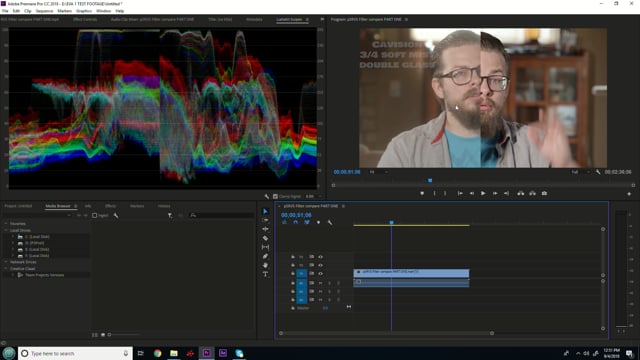This screenshot has width=640, height=360.
Task: Select the Razor tool
Action: 265,238
